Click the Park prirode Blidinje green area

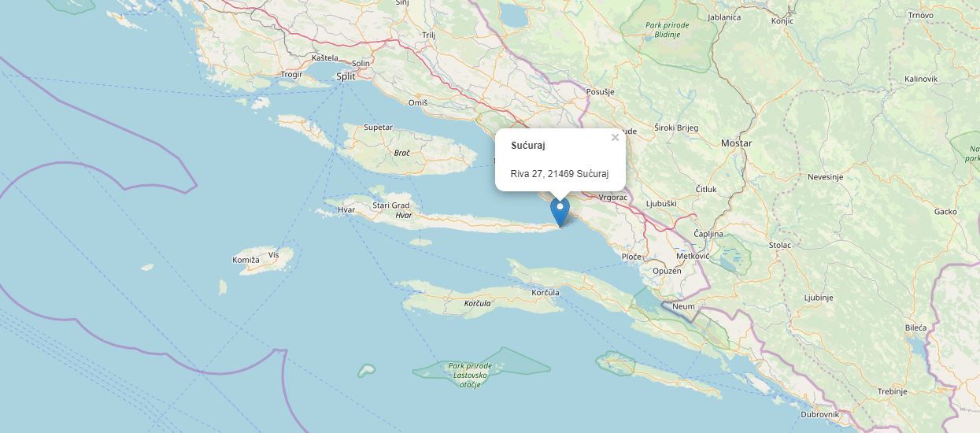[668, 30]
